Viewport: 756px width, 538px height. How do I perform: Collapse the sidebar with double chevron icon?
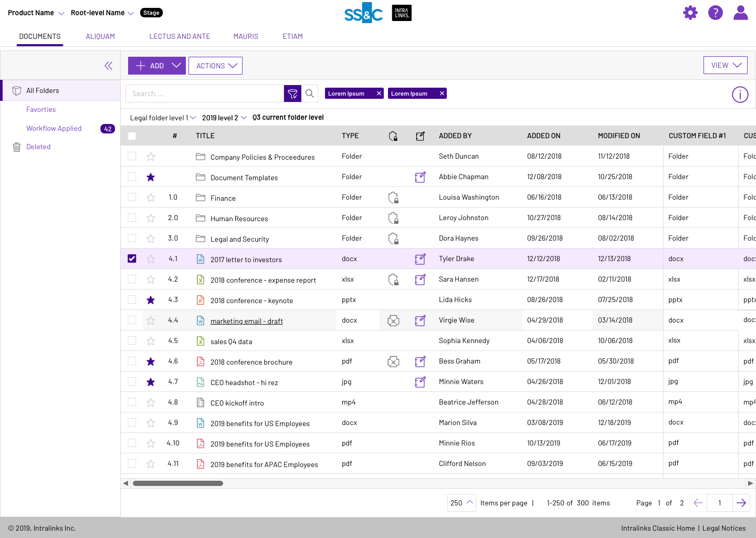click(108, 66)
